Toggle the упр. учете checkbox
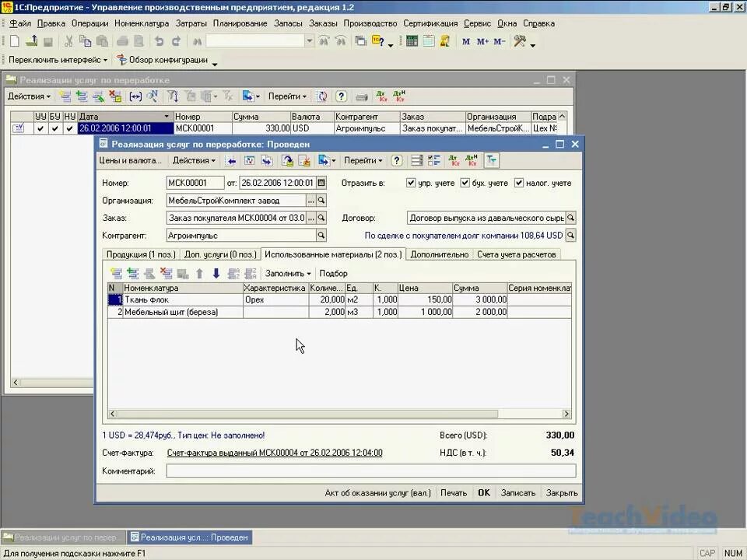This screenshot has width=747, height=560. (x=411, y=183)
